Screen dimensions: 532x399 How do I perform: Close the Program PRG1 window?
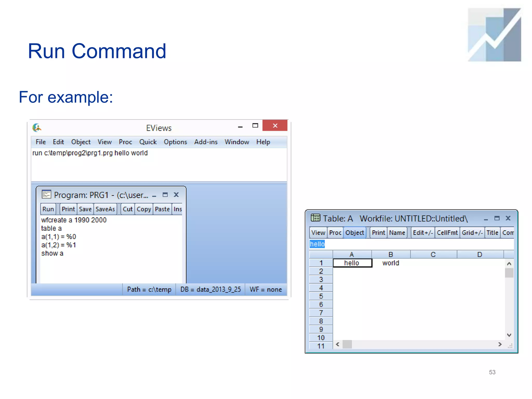tap(176, 195)
